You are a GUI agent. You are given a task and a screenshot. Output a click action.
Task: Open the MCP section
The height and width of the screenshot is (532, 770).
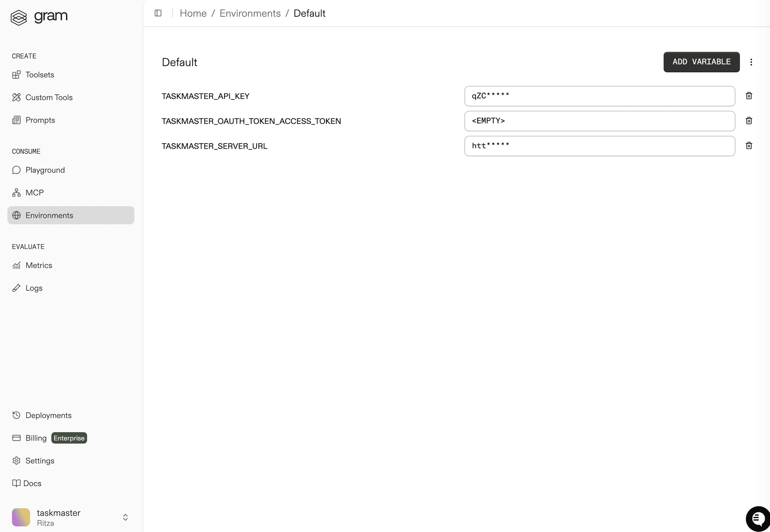tap(34, 192)
